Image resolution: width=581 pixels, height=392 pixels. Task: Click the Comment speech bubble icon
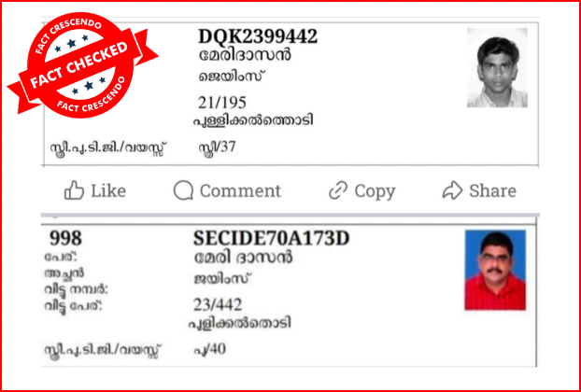coord(183,190)
